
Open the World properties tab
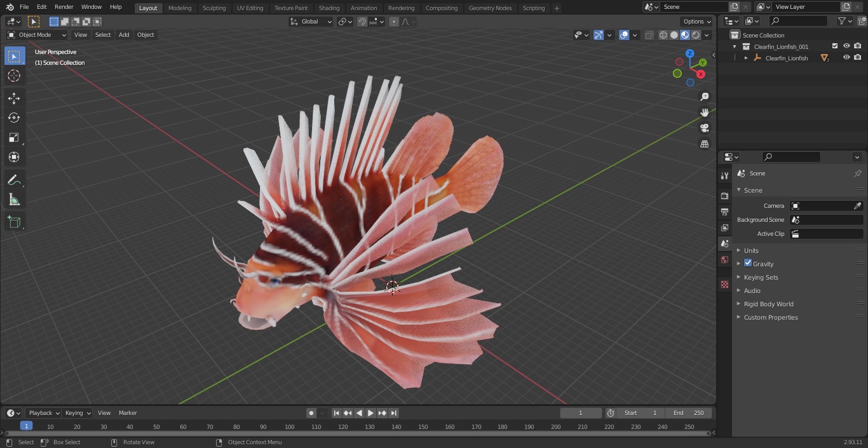pos(724,259)
